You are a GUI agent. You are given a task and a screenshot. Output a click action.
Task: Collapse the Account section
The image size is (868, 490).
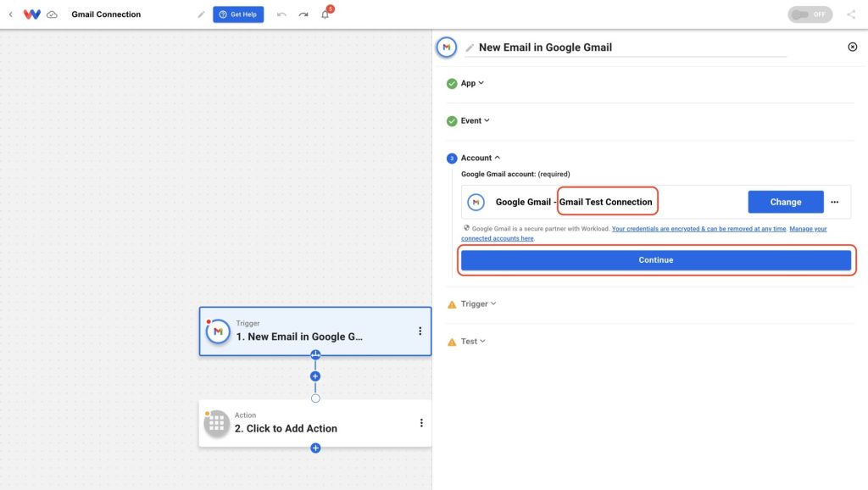pos(480,158)
